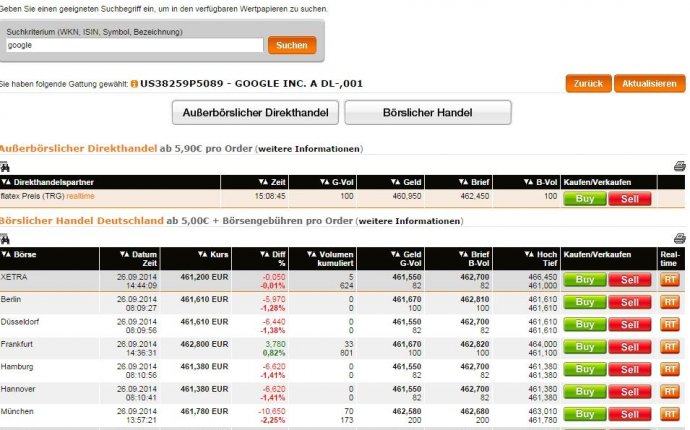The width and height of the screenshot is (690, 430).
Task: Sort Direkthandel table by G-Vol column
Action: click(x=337, y=182)
